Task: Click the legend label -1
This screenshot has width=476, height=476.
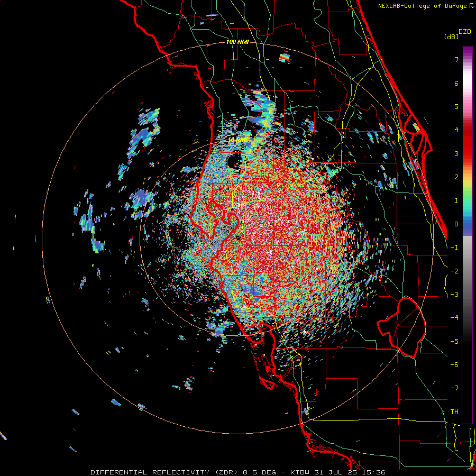Action: pos(454,248)
